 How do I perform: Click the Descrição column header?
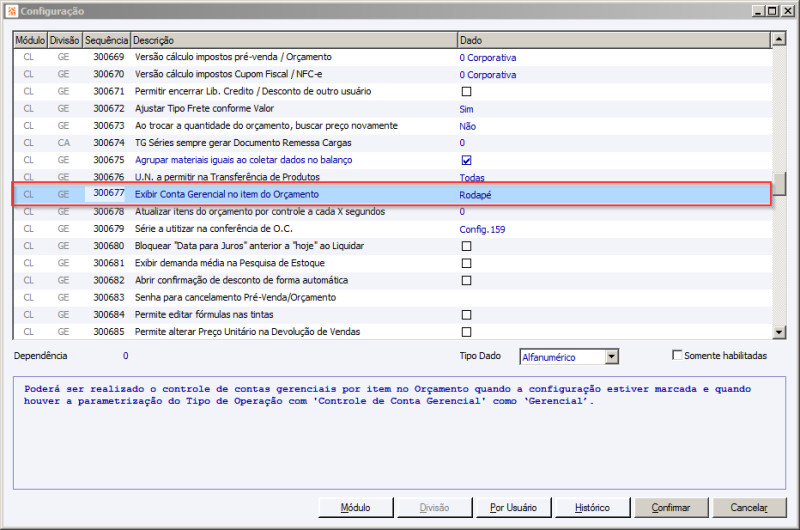click(294, 40)
